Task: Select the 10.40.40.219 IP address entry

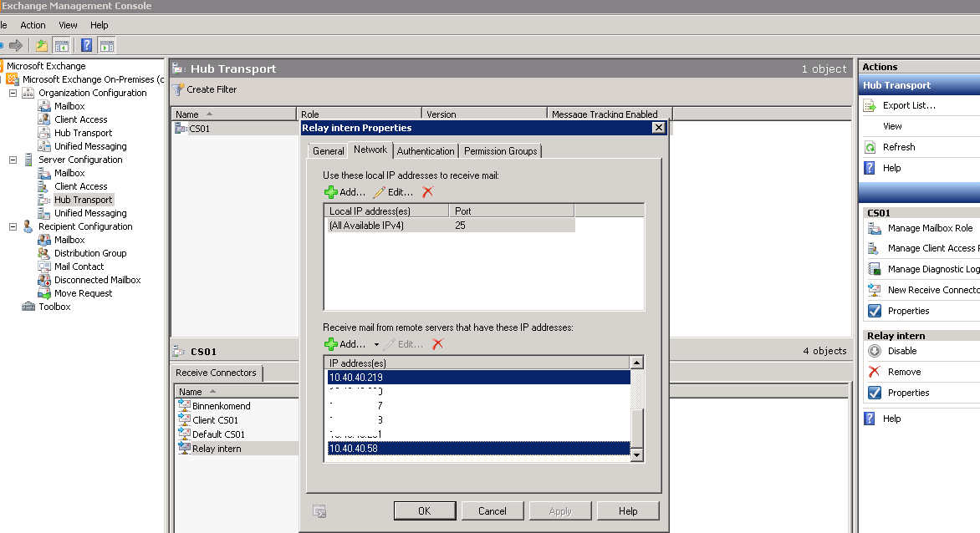Action: tap(479, 378)
